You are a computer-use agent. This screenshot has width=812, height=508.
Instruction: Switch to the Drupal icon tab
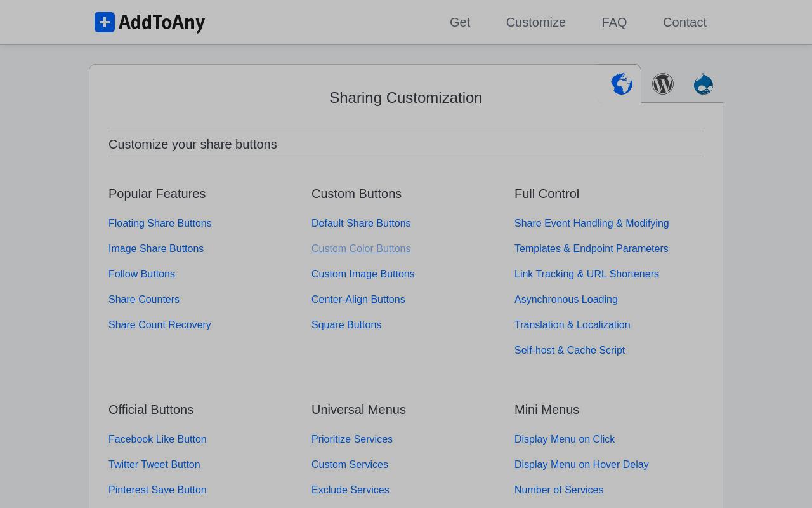[x=704, y=84]
